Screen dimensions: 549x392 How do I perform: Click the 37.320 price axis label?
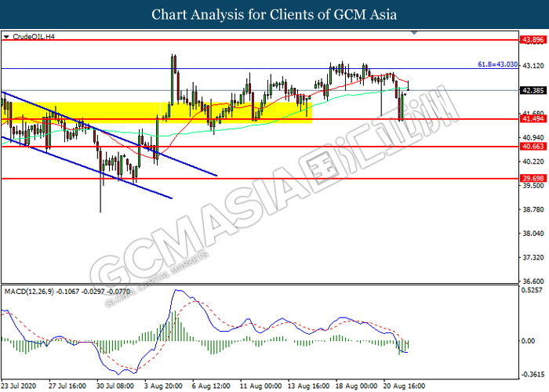533,258
